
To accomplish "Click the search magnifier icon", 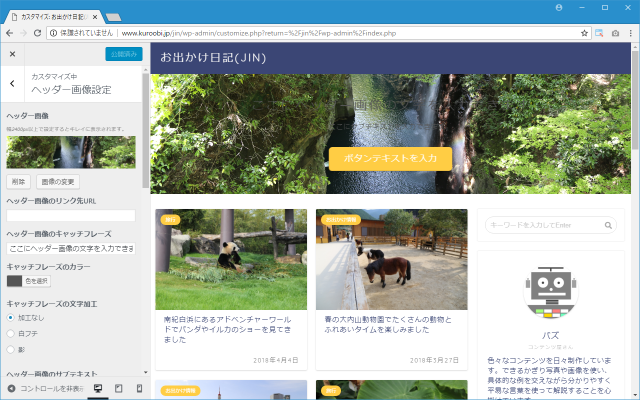I will point(608,225).
